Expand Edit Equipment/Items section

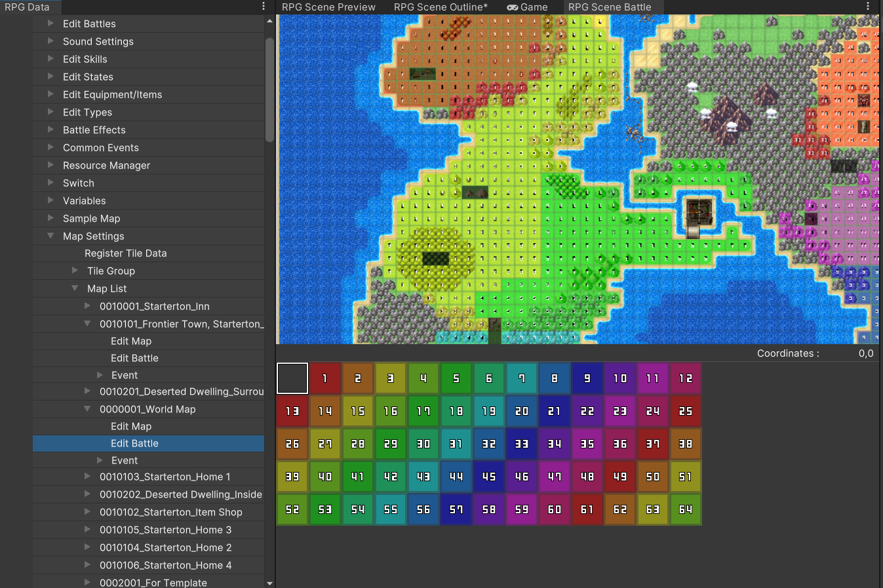(x=50, y=94)
